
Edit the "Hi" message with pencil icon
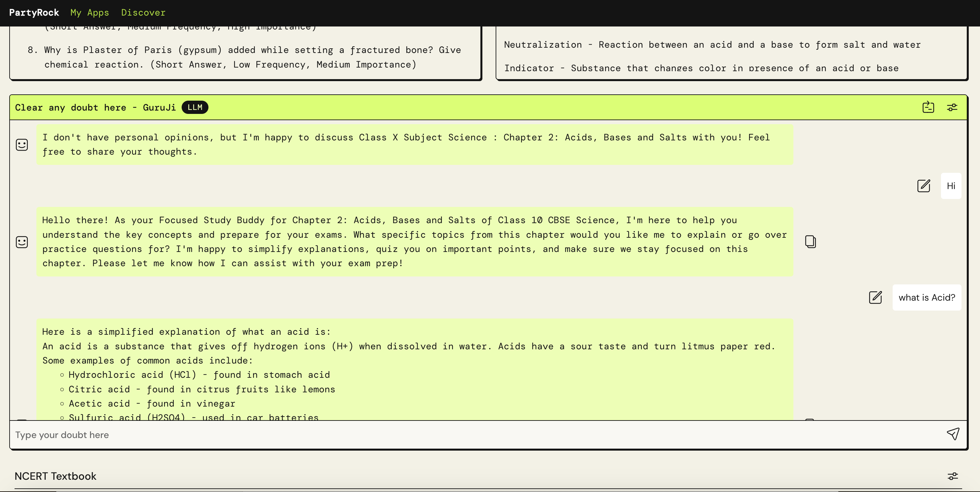pyautogui.click(x=923, y=186)
